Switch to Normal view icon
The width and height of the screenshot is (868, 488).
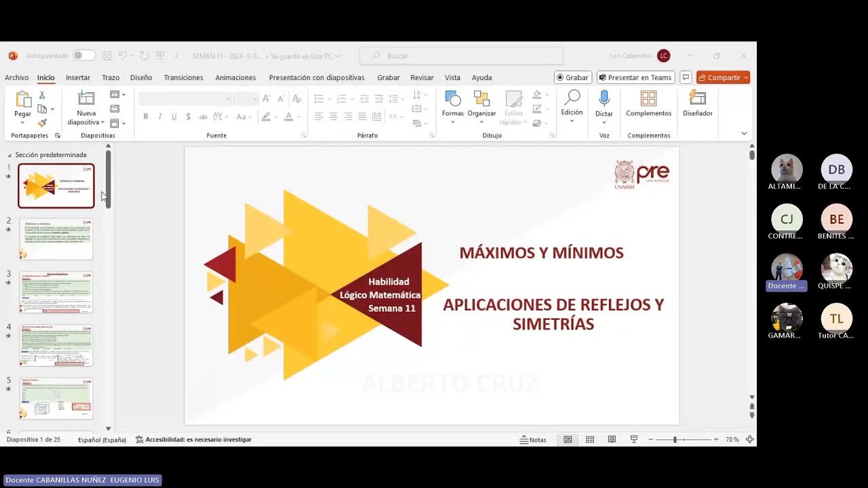click(x=568, y=440)
